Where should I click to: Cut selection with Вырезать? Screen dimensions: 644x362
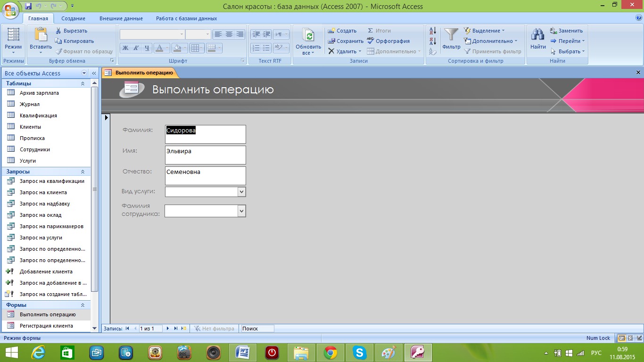(x=71, y=31)
